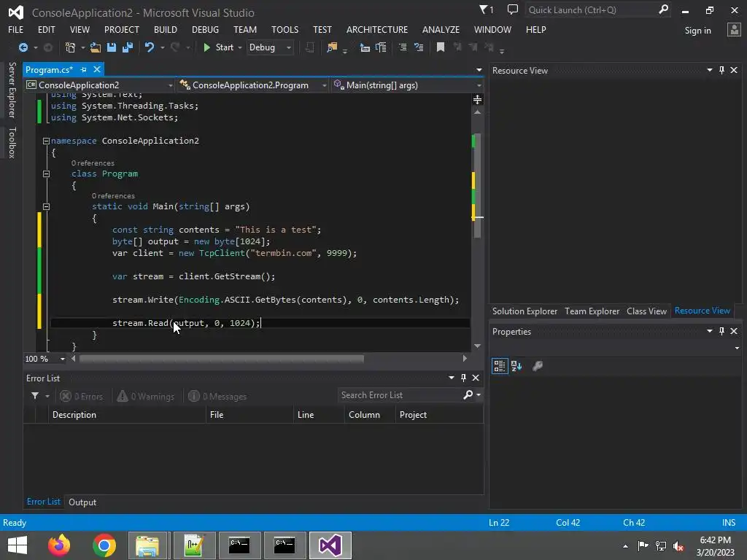The height and width of the screenshot is (560, 747).
Task: Click the Search Error List field
Action: point(400,395)
